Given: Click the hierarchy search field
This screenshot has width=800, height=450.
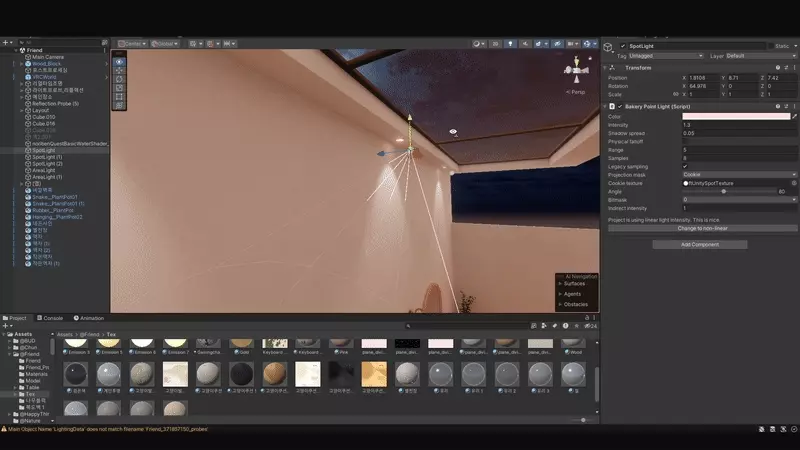Looking at the screenshot, I should [x=60, y=43].
